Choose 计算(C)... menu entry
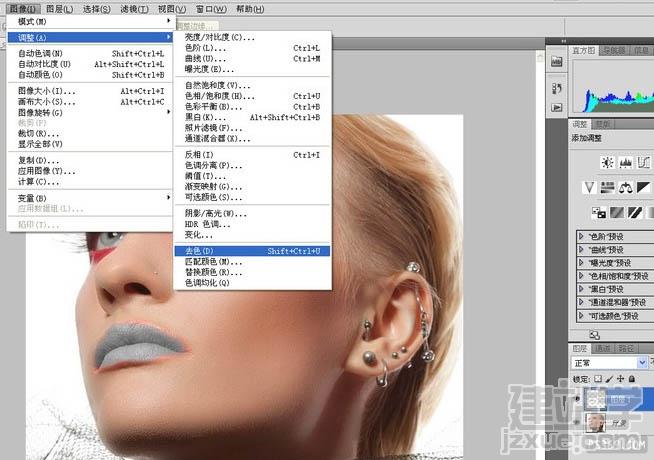This screenshot has width=654, height=460. tap(90, 182)
